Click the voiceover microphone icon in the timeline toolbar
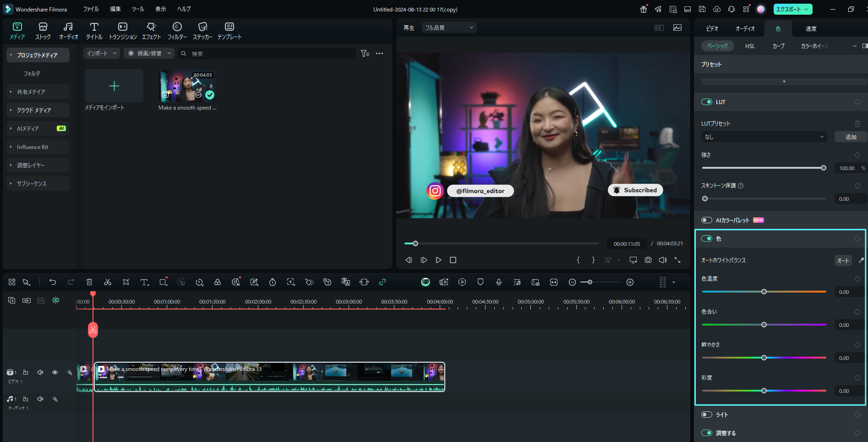The image size is (868, 442). [x=499, y=282]
